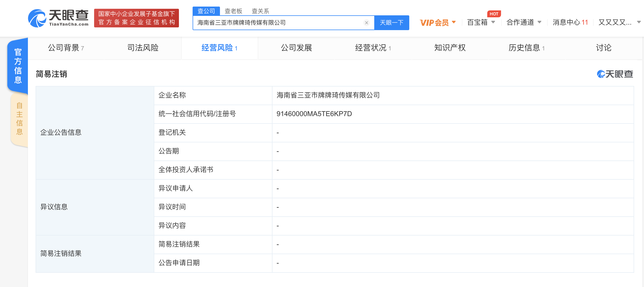Select the 查公司 search tab

click(x=206, y=11)
